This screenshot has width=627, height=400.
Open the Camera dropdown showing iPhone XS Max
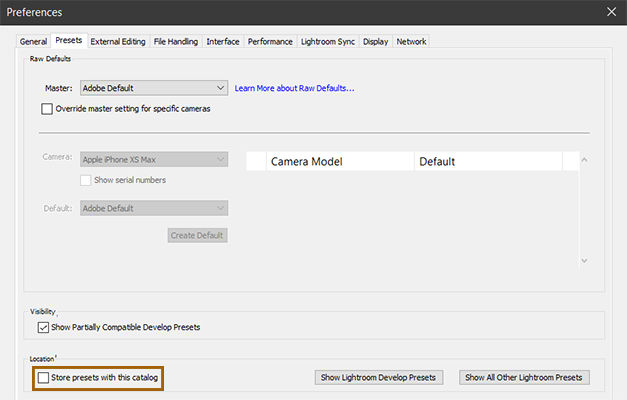click(154, 159)
